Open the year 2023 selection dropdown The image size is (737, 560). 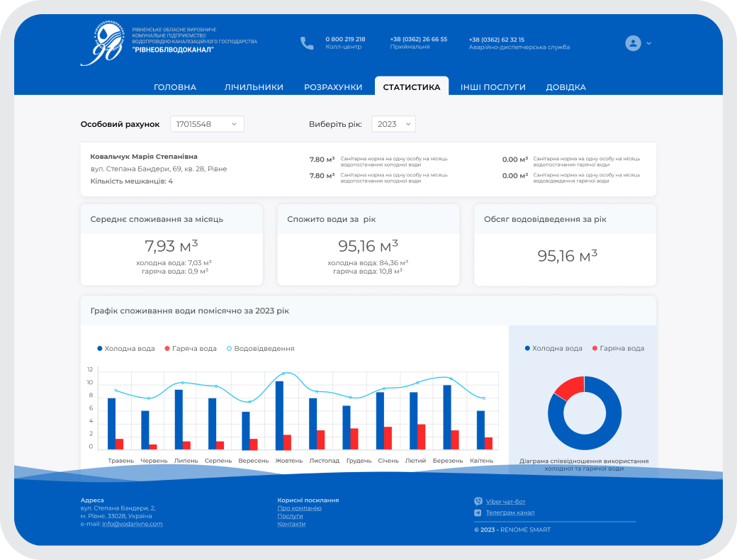pos(393,124)
